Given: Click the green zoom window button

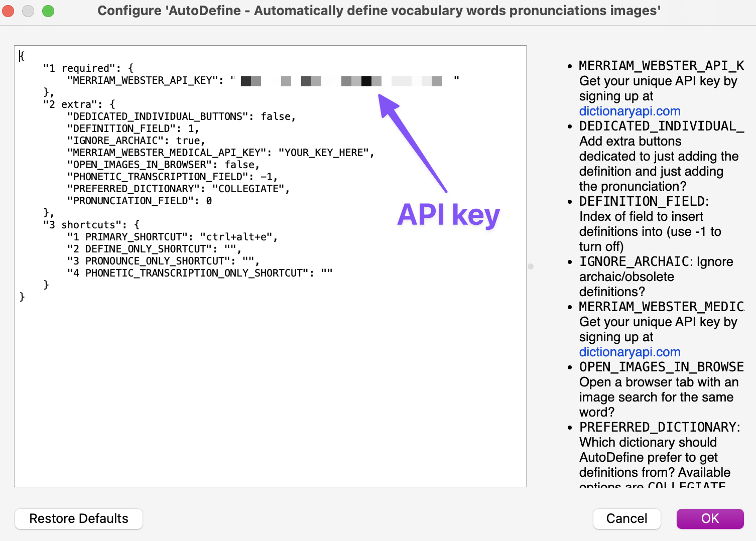Looking at the screenshot, I should tap(48, 11).
